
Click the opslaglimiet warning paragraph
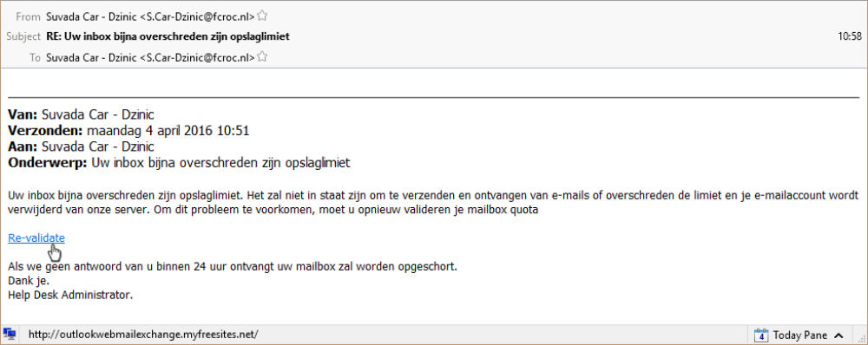pos(433,202)
